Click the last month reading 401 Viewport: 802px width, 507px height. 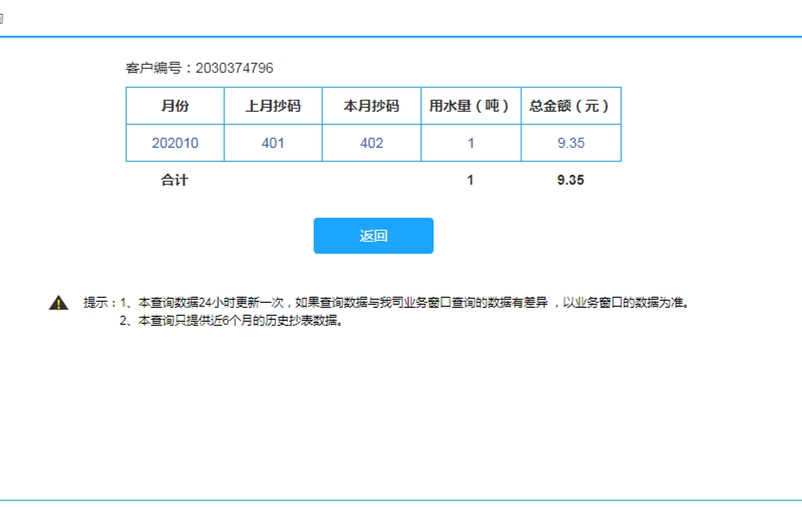click(273, 143)
